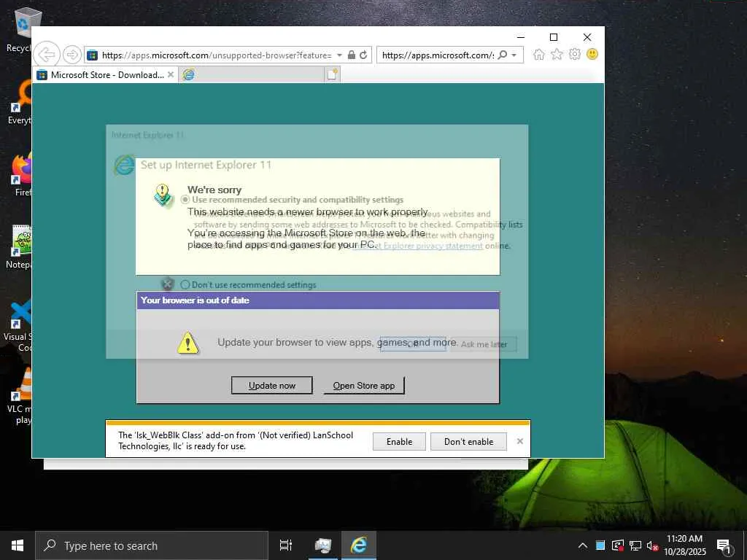Viewport: 747px width, 560px height.
Task: Click Don't enable for the add-on
Action: (469, 442)
